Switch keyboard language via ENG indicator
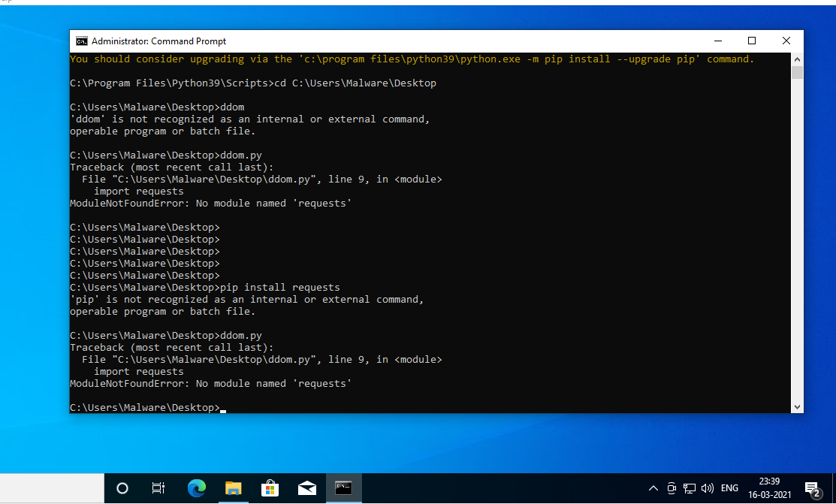Screen dimensions: 836x504 tap(729, 488)
